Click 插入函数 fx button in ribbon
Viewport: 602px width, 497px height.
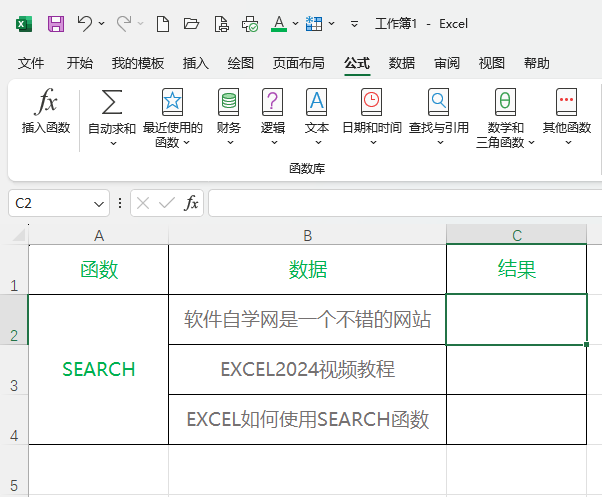(46, 111)
